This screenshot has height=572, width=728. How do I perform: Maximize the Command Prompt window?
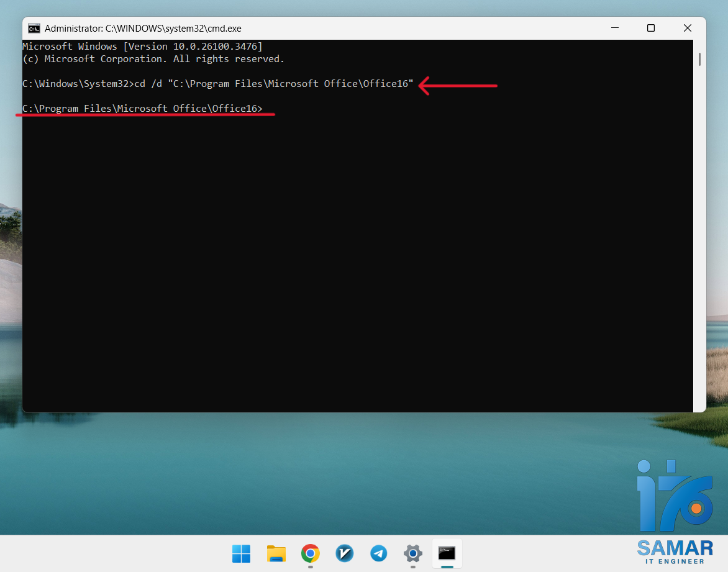650,28
